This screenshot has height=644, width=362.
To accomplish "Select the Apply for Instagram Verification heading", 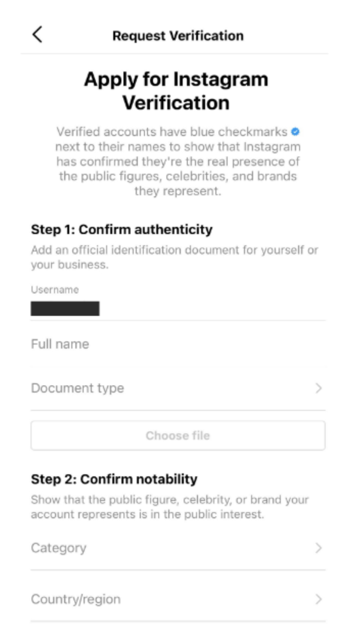I will tap(176, 91).
